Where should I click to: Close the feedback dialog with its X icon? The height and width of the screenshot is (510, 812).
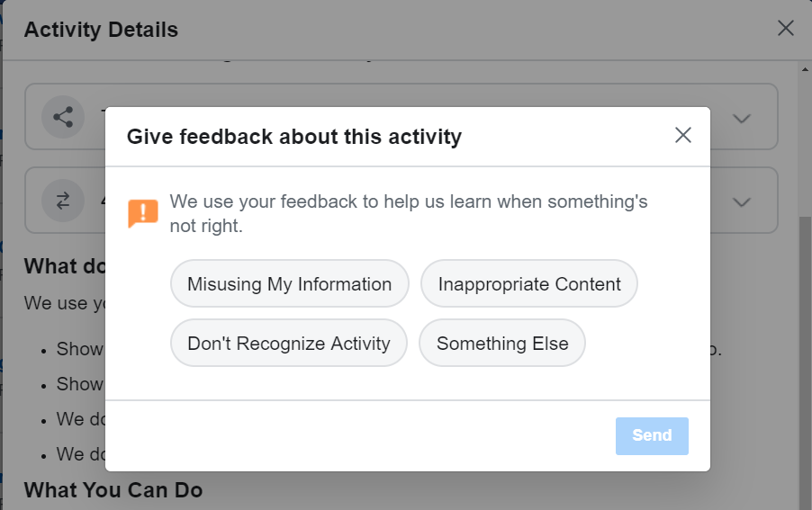(x=683, y=136)
